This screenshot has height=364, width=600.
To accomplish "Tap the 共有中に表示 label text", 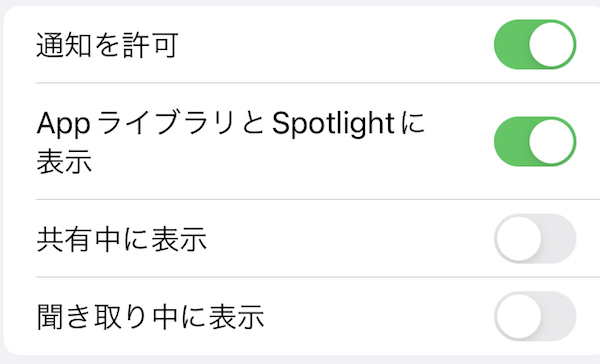I will [x=122, y=239].
